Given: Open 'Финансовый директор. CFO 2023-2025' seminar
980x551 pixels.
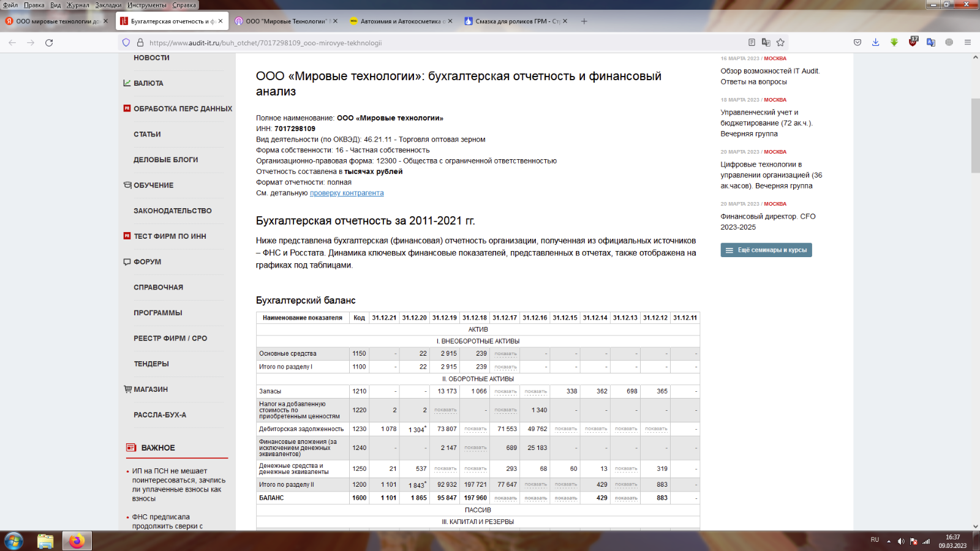Looking at the screenshot, I should point(768,222).
